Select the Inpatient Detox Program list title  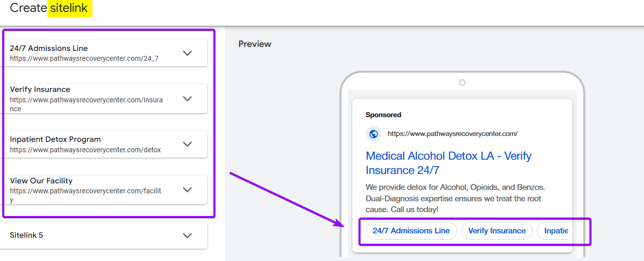point(55,139)
